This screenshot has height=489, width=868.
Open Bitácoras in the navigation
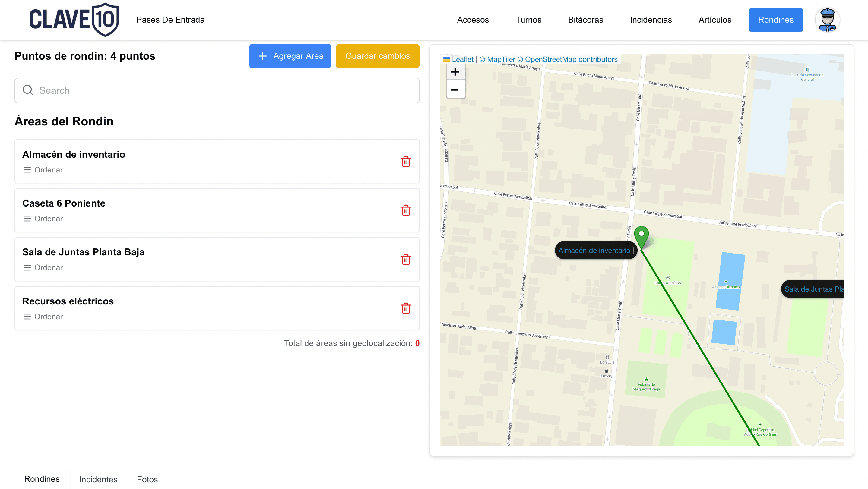pyautogui.click(x=585, y=20)
